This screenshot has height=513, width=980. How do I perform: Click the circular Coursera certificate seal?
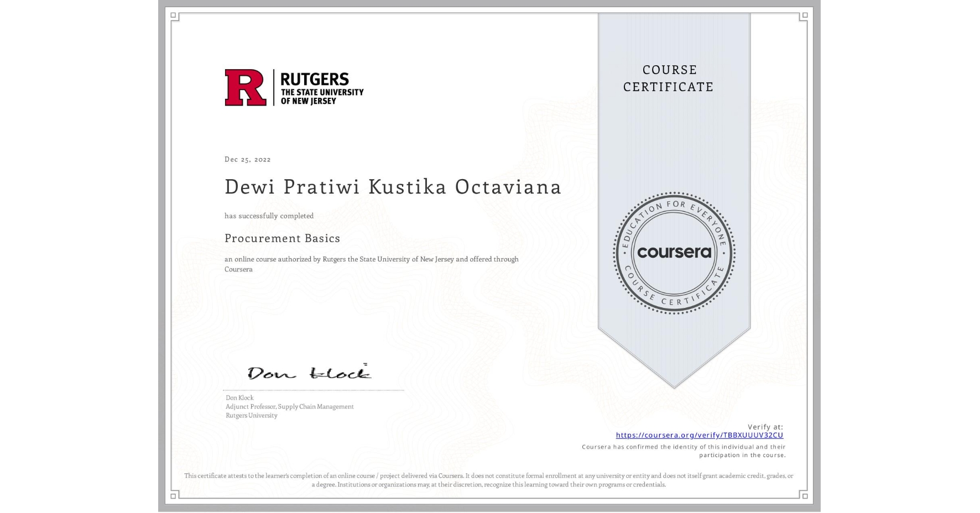point(674,253)
